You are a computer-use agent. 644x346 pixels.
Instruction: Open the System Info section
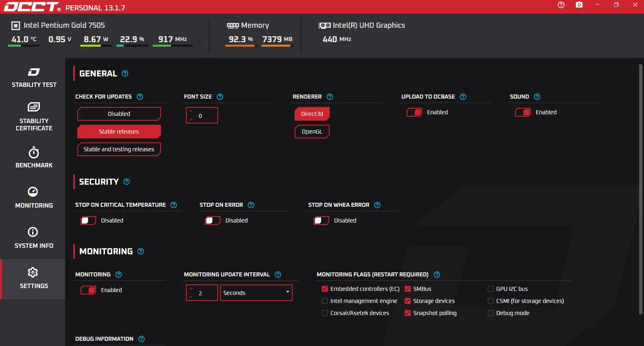(34, 238)
